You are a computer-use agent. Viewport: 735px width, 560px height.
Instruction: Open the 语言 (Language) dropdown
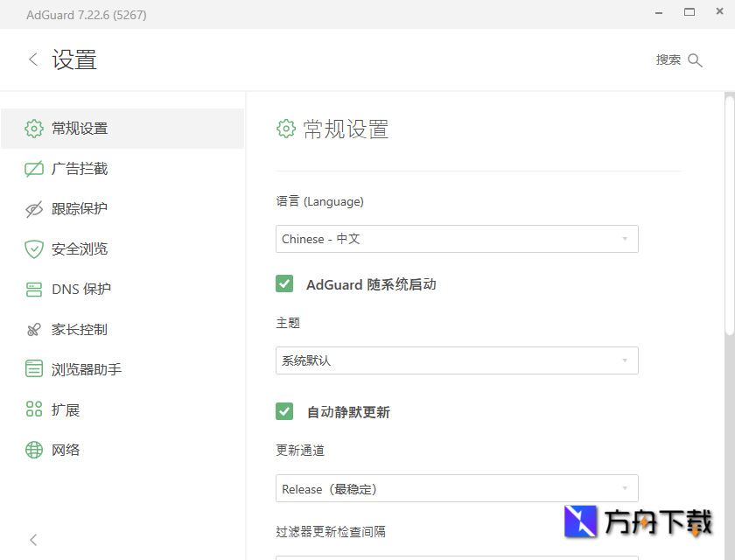457,238
